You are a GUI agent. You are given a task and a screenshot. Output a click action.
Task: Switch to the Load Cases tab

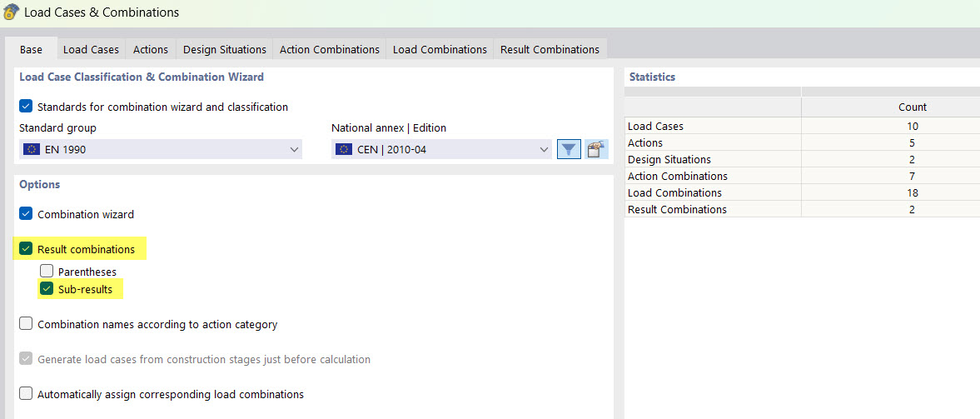coord(92,49)
